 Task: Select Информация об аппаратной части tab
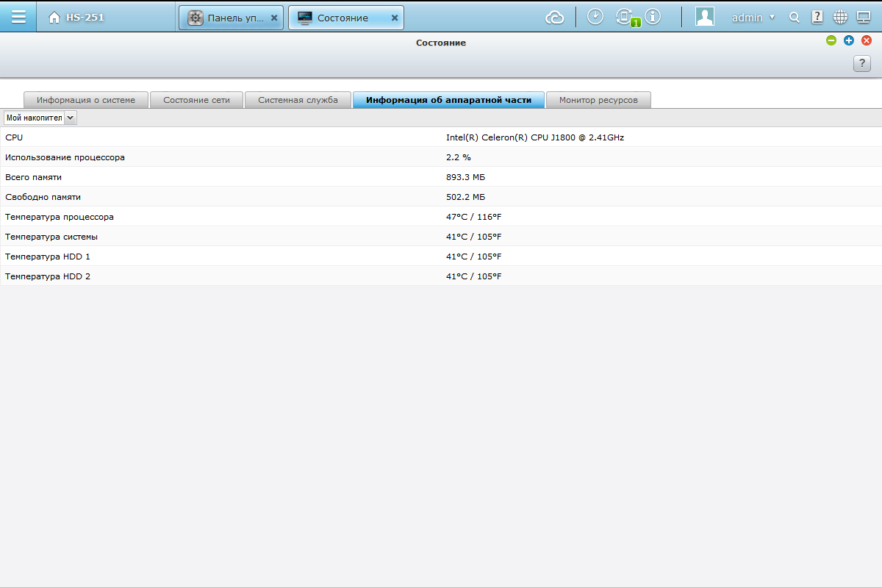click(448, 100)
